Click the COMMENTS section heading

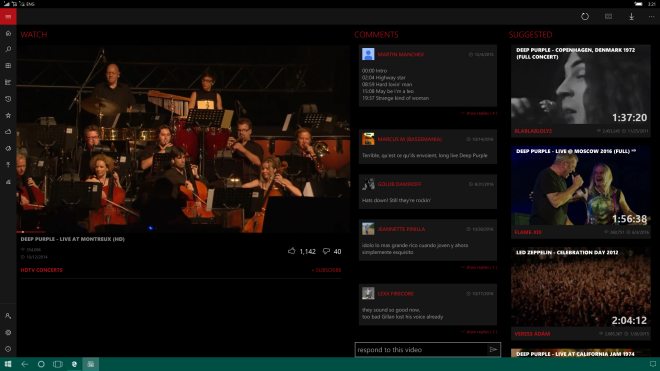[376, 35]
